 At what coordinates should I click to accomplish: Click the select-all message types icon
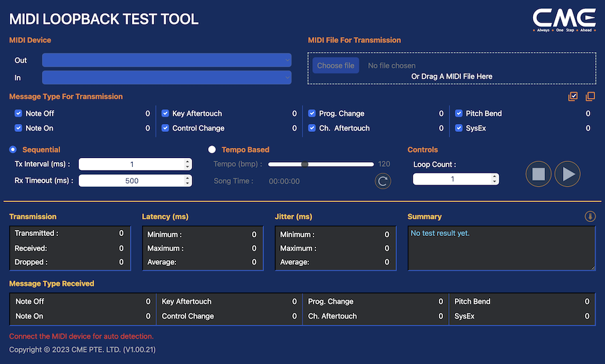pyautogui.click(x=573, y=97)
